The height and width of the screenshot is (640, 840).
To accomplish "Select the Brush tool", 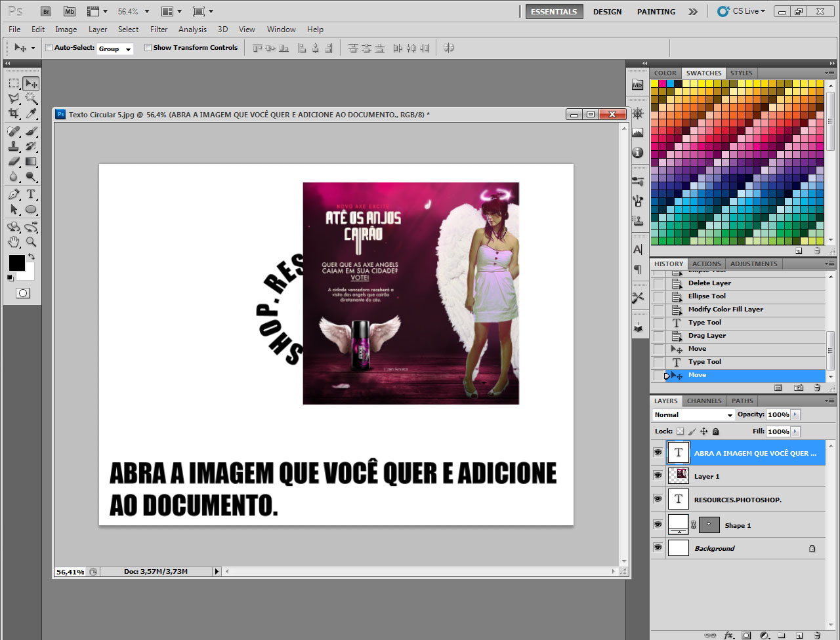I will (x=31, y=131).
